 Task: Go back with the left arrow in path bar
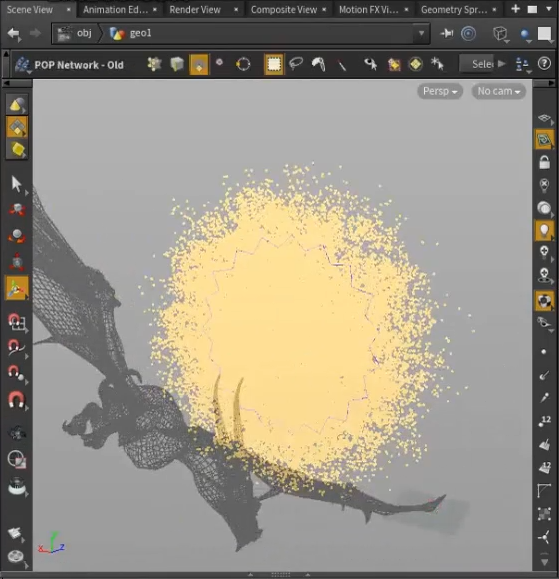click(x=14, y=34)
